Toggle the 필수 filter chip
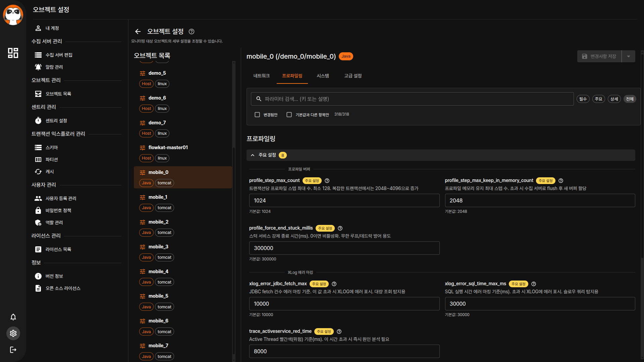The height and width of the screenshot is (362, 644). 583,99
